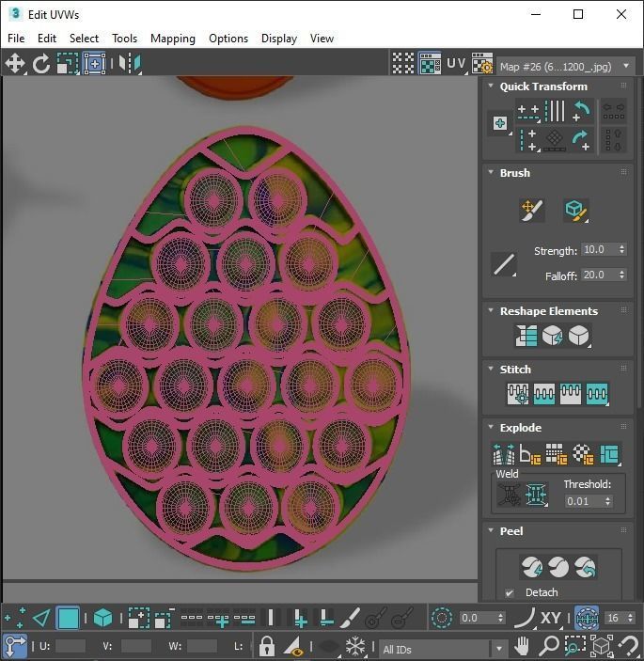The width and height of the screenshot is (644, 661).
Task: Open the Tools menu
Action: point(124,39)
